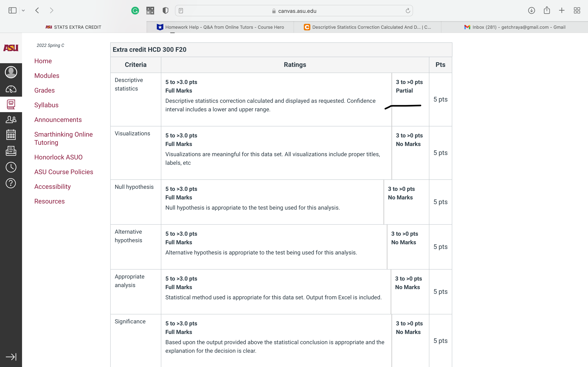Open the Help question mark icon

11,183
